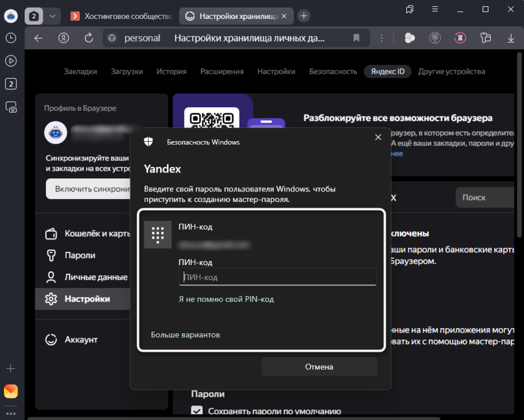This screenshot has height=420, width=524.
Task: Open the Загрузки section
Action: (x=127, y=72)
